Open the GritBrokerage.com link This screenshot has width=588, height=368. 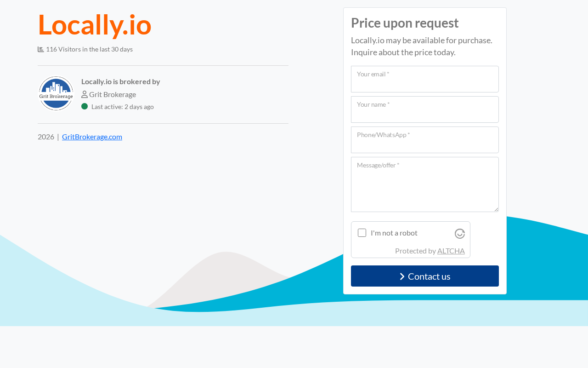coord(92,137)
